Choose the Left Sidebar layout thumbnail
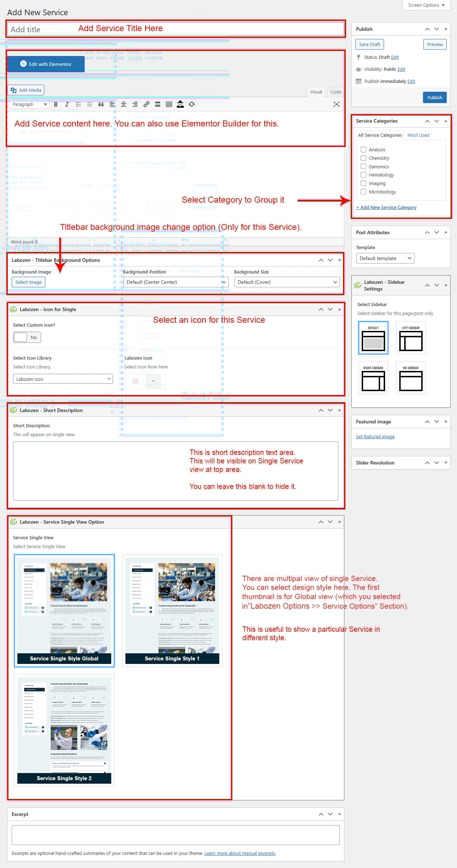The width and height of the screenshot is (457, 868). (411, 338)
